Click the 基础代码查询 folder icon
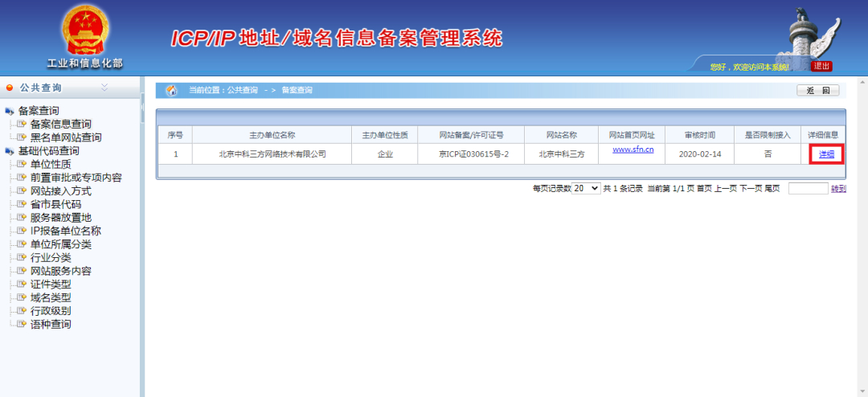868x397 pixels. click(9, 152)
